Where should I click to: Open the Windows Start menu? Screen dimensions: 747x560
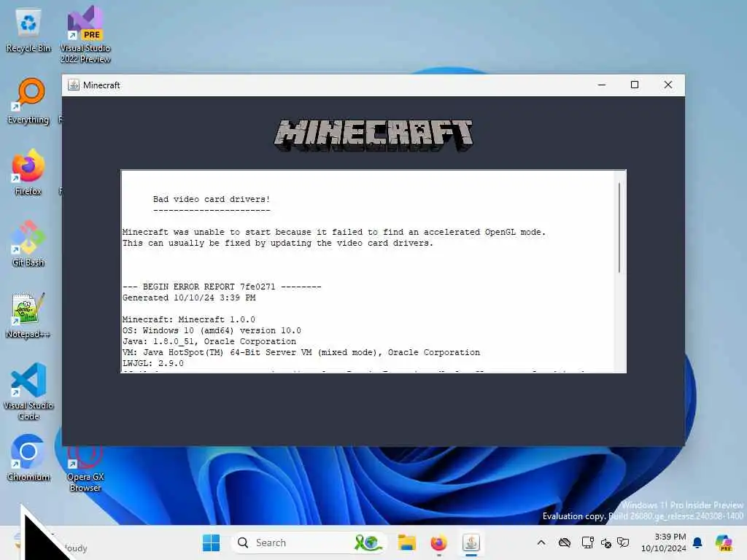pos(211,542)
